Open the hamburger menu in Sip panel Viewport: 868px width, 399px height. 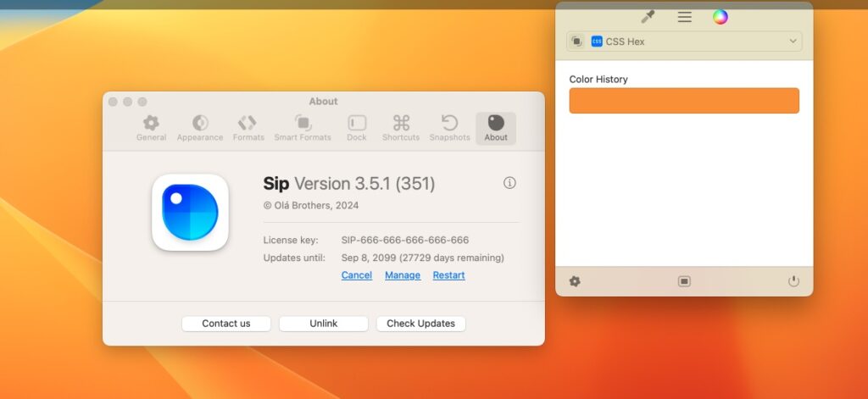685,17
